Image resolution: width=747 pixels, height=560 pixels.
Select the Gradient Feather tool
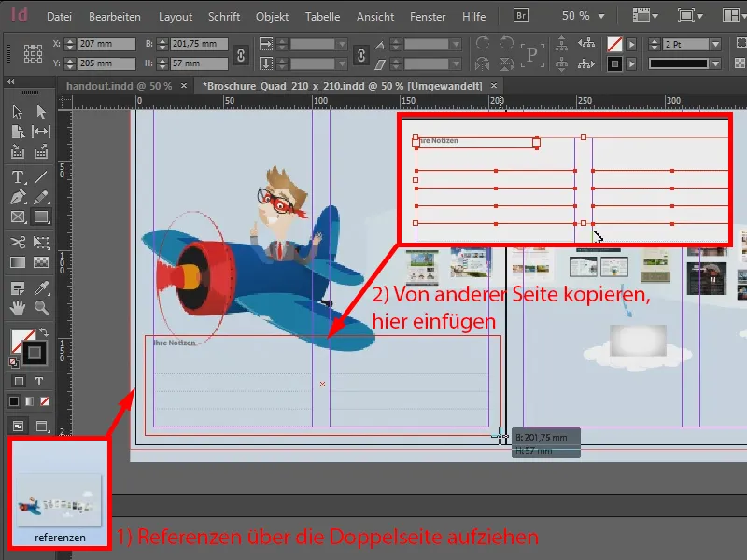tap(41, 262)
